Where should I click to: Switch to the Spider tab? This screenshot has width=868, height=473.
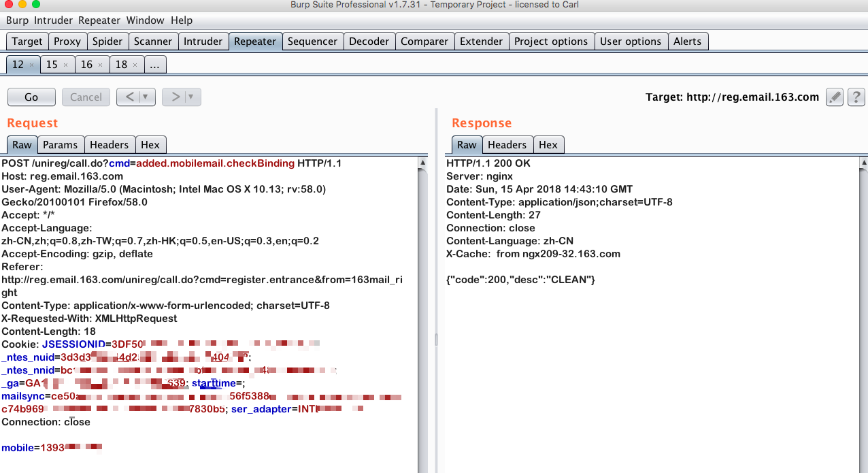(x=107, y=42)
